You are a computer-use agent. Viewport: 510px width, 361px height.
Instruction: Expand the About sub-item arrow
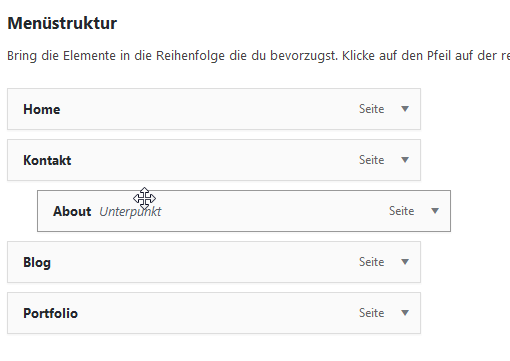[435, 211]
